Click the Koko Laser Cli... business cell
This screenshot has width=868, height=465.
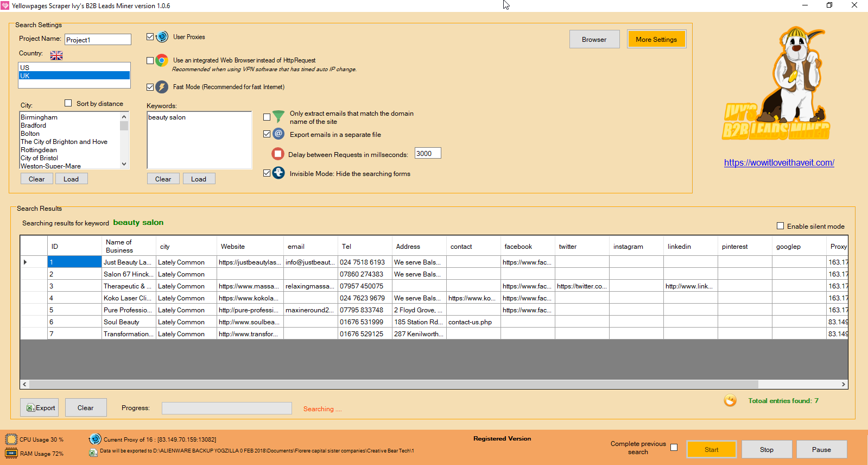129,298
